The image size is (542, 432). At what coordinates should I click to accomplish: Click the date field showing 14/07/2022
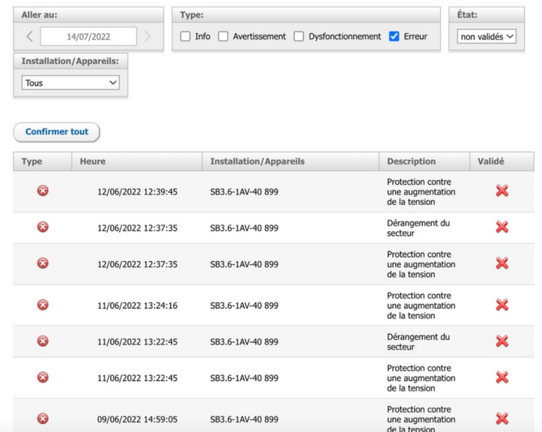pos(88,36)
